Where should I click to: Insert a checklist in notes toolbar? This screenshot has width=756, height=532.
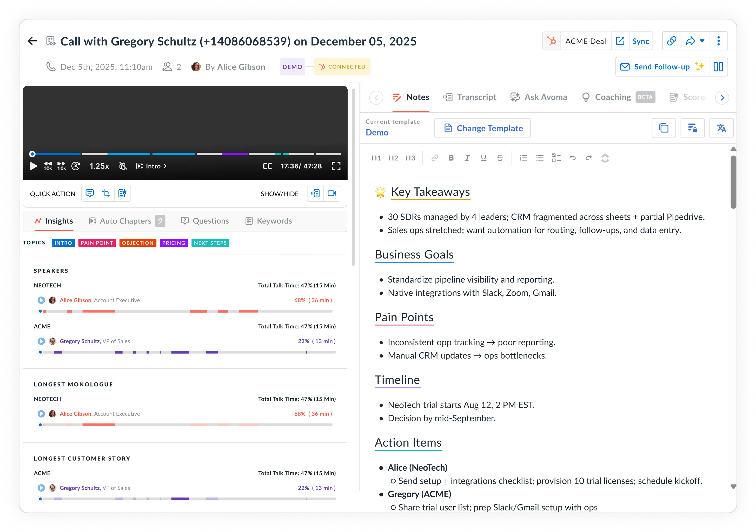[x=556, y=158]
